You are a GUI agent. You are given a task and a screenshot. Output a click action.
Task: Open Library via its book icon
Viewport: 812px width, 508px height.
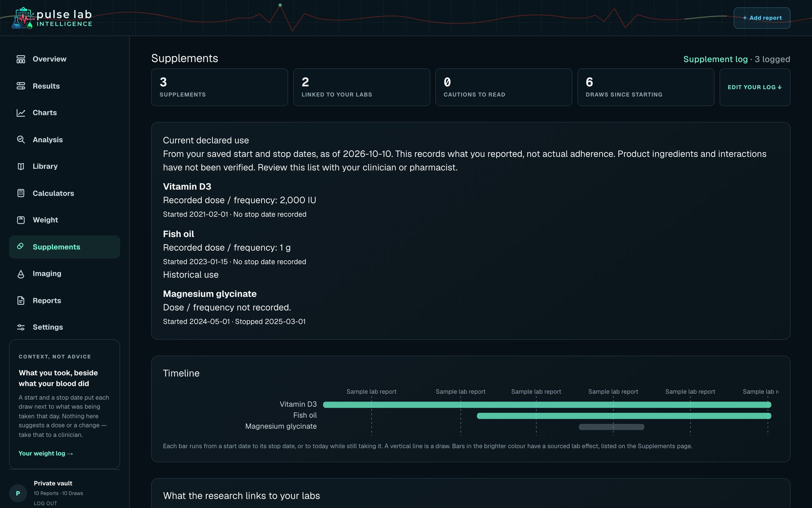[21, 167]
